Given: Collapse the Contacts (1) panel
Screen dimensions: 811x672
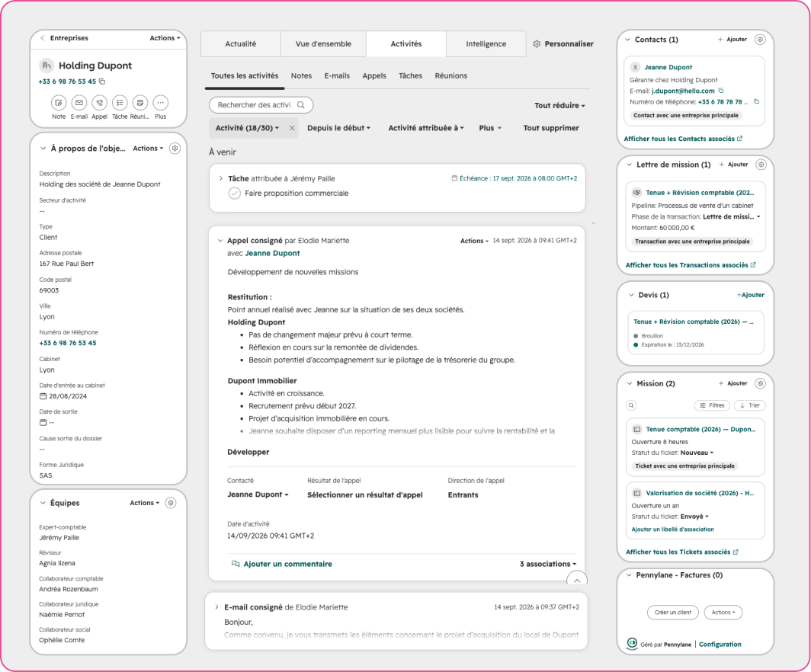Looking at the screenshot, I should pyautogui.click(x=628, y=40).
